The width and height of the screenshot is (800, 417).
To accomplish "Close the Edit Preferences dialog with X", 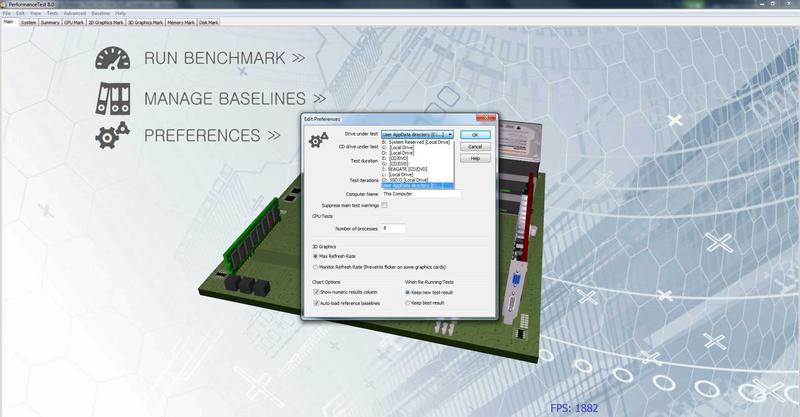I will pos(486,118).
